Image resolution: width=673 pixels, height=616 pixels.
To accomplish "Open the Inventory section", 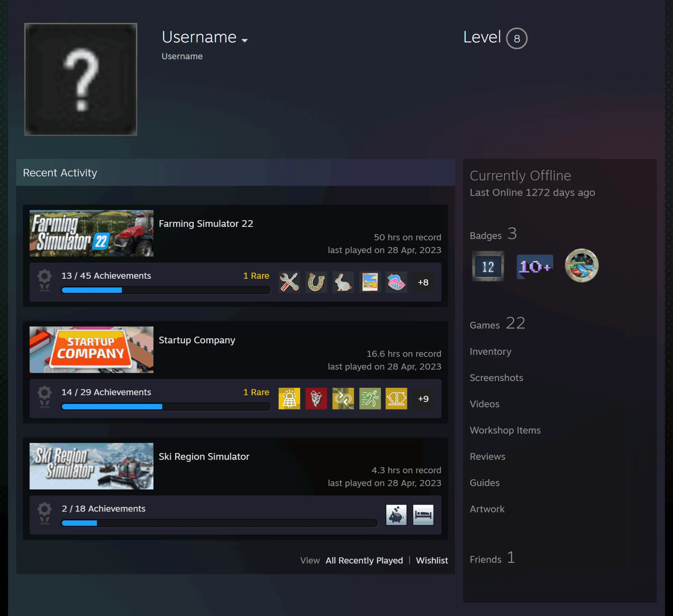I will click(490, 351).
